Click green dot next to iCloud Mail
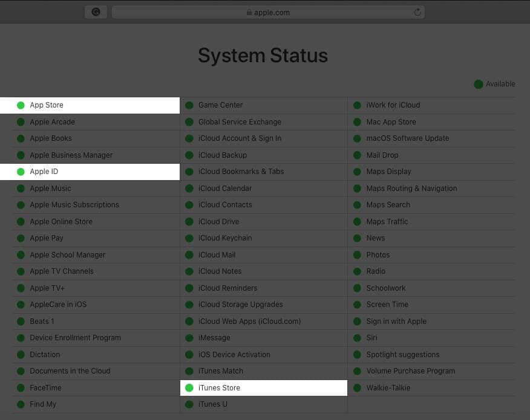Screen dimensions: 530x420 (189, 255)
